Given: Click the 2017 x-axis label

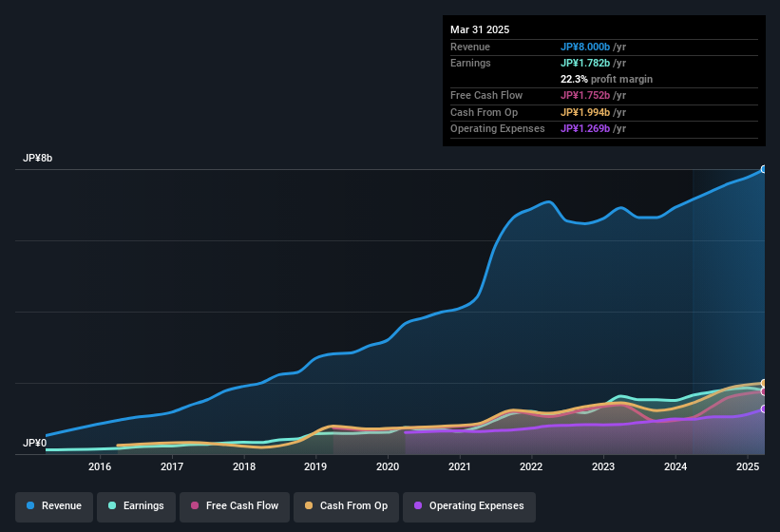Looking at the screenshot, I should coord(172,466).
